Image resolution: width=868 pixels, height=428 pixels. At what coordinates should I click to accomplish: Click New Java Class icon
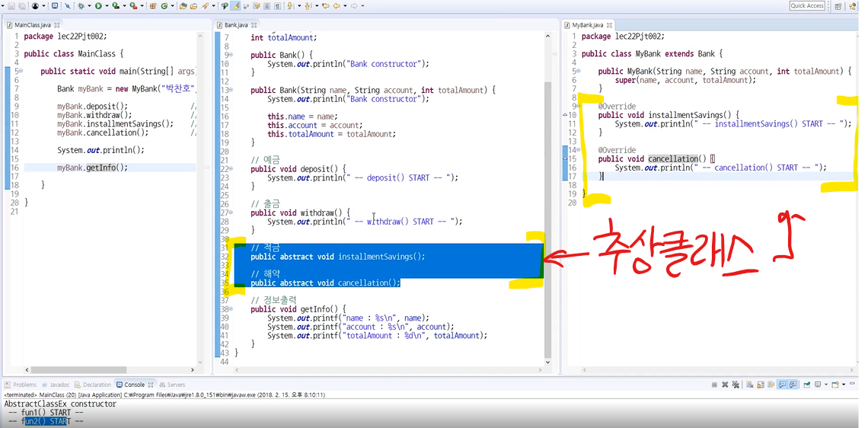pos(164,6)
